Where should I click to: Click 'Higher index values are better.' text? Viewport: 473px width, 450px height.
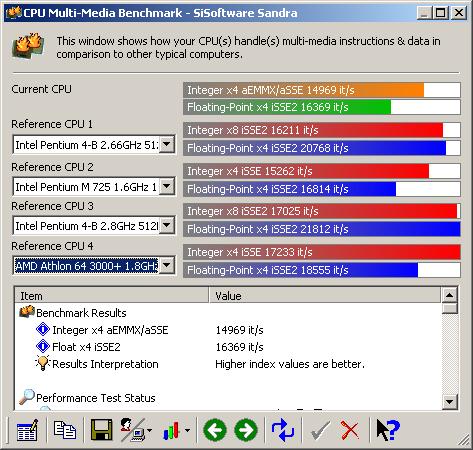click(x=290, y=364)
